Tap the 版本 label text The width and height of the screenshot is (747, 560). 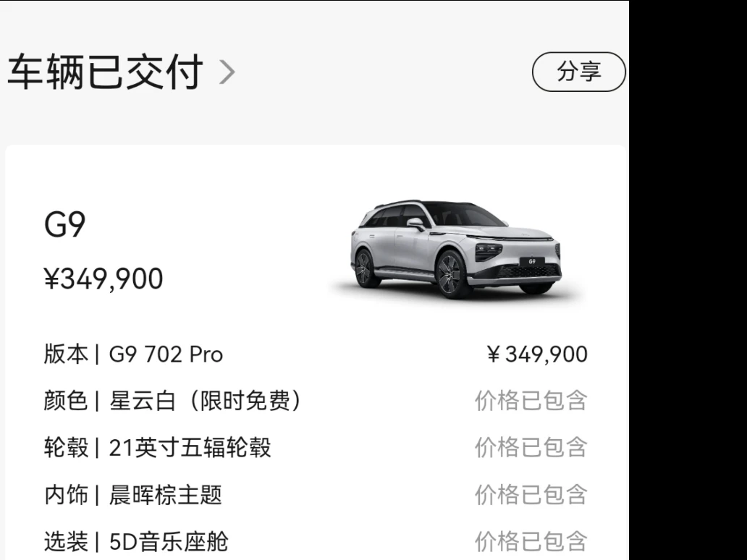tap(66, 355)
